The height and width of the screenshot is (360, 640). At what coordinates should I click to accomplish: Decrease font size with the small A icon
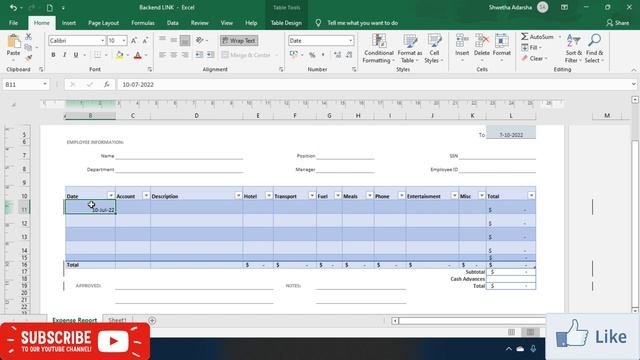(145, 40)
